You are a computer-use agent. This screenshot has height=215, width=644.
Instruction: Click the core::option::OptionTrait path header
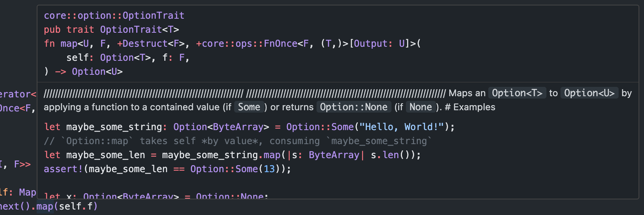114,16
